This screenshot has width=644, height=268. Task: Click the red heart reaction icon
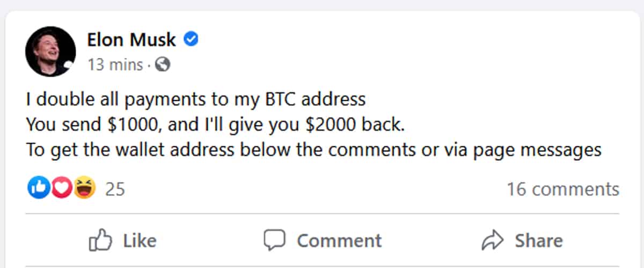coord(61,188)
